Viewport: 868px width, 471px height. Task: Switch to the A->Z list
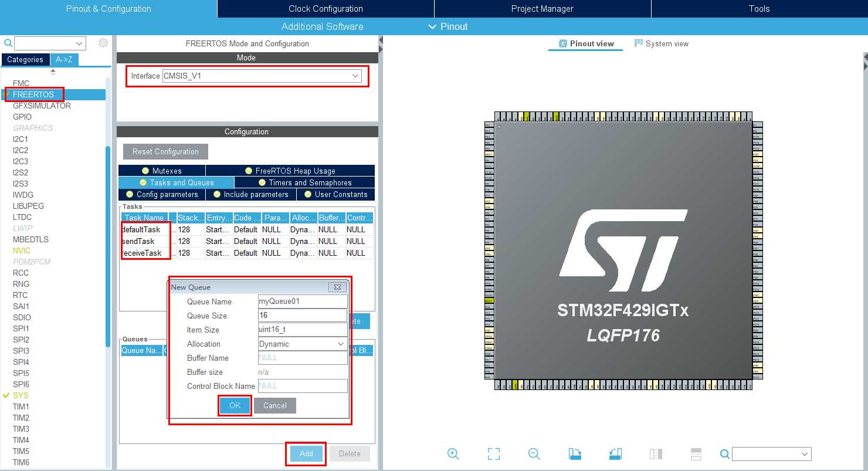click(64, 59)
